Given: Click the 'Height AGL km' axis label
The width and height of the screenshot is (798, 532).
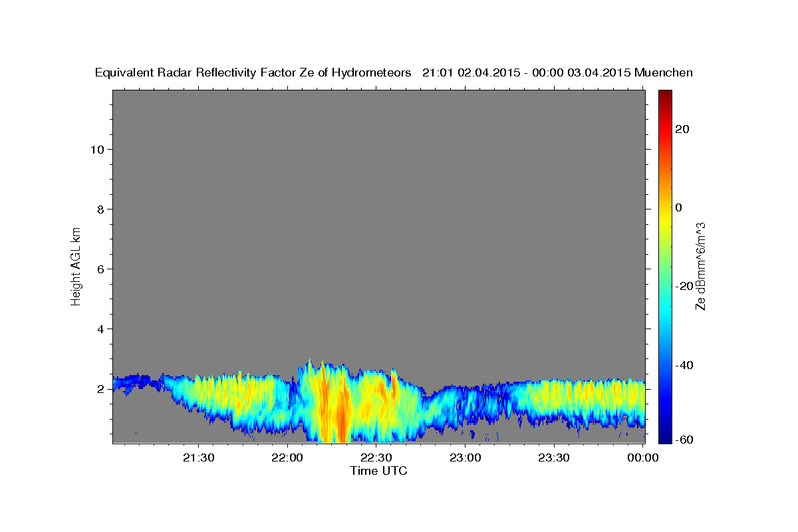Looking at the screenshot, I should click(x=76, y=265).
